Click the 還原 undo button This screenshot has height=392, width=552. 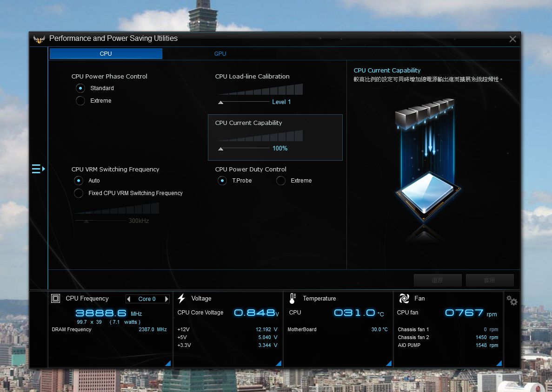pos(438,281)
